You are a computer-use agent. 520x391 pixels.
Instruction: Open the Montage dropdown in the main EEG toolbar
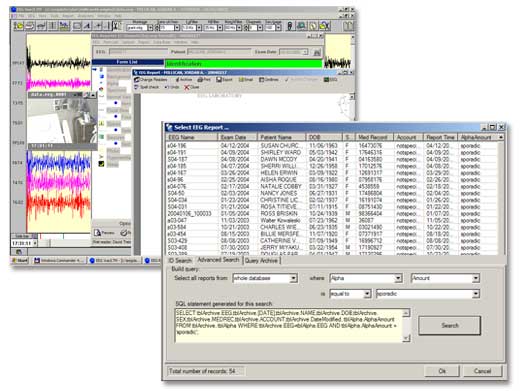click(150, 28)
